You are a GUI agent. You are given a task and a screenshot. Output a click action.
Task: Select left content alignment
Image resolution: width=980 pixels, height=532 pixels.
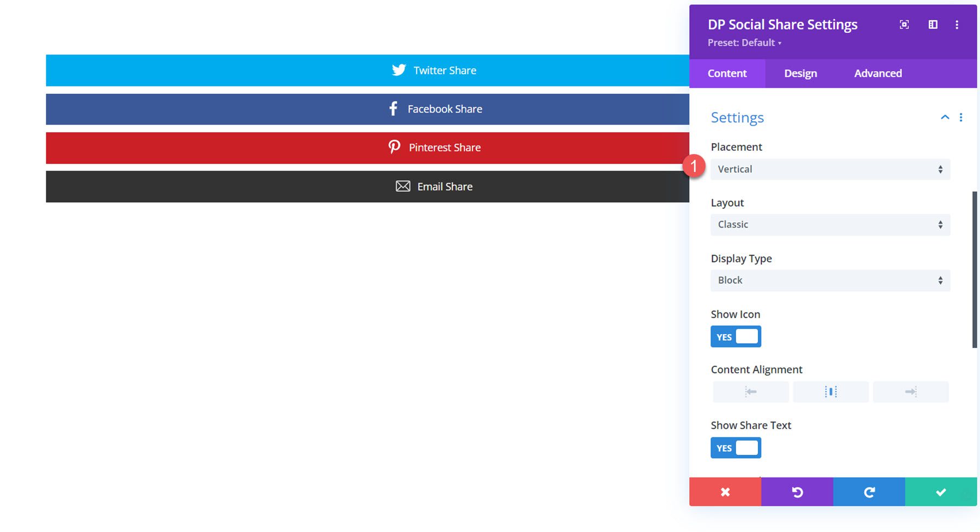(x=750, y=391)
